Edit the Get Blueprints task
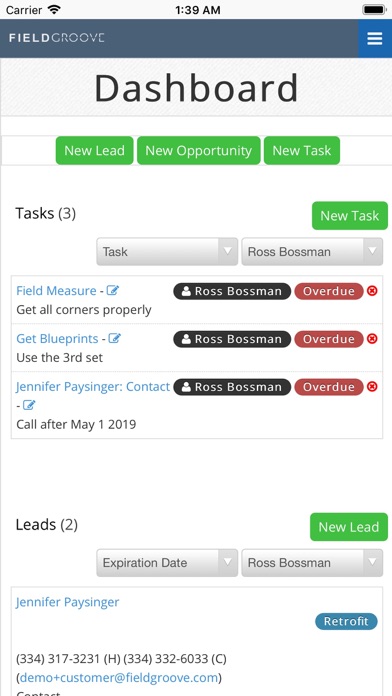The height and width of the screenshot is (696, 392). pyautogui.click(x=115, y=339)
